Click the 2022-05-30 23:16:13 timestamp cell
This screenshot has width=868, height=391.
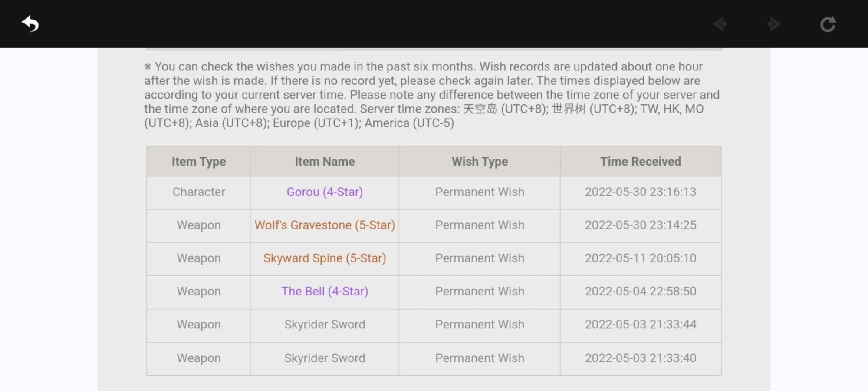(x=641, y=192)
